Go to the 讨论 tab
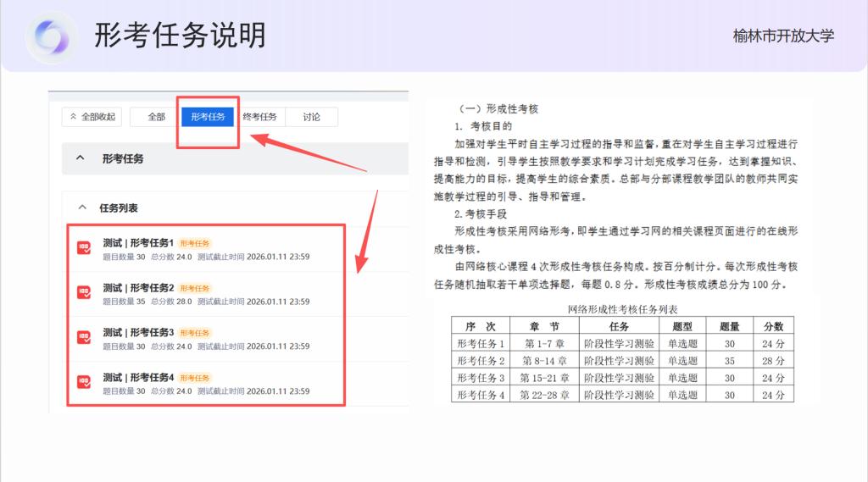 click(x=311, y=117)
